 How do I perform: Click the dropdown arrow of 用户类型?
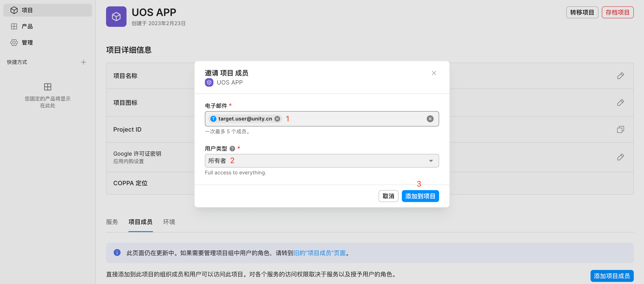click(x=431, y=161)
